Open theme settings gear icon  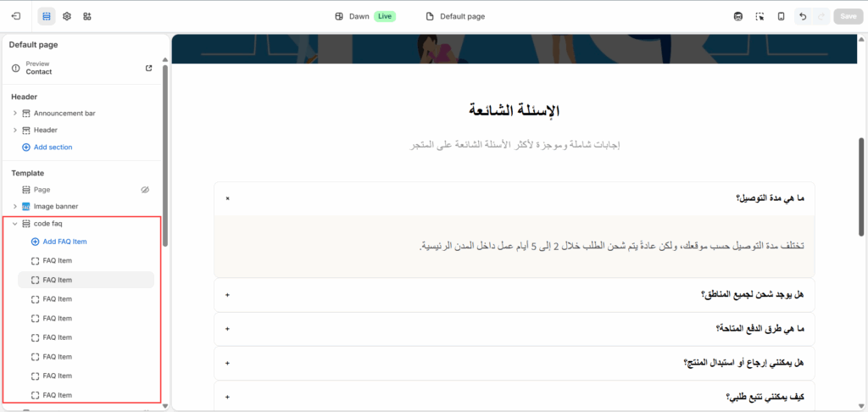coord(67,16)
